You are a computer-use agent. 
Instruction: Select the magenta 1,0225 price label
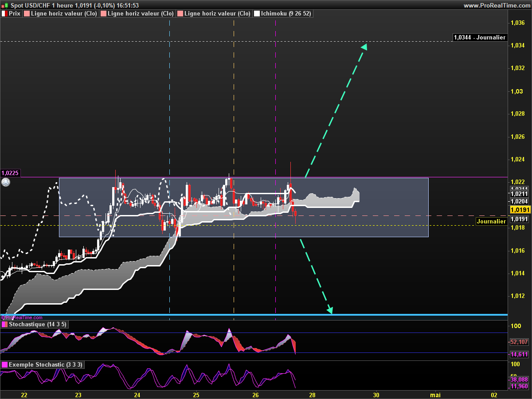(10, 173)
